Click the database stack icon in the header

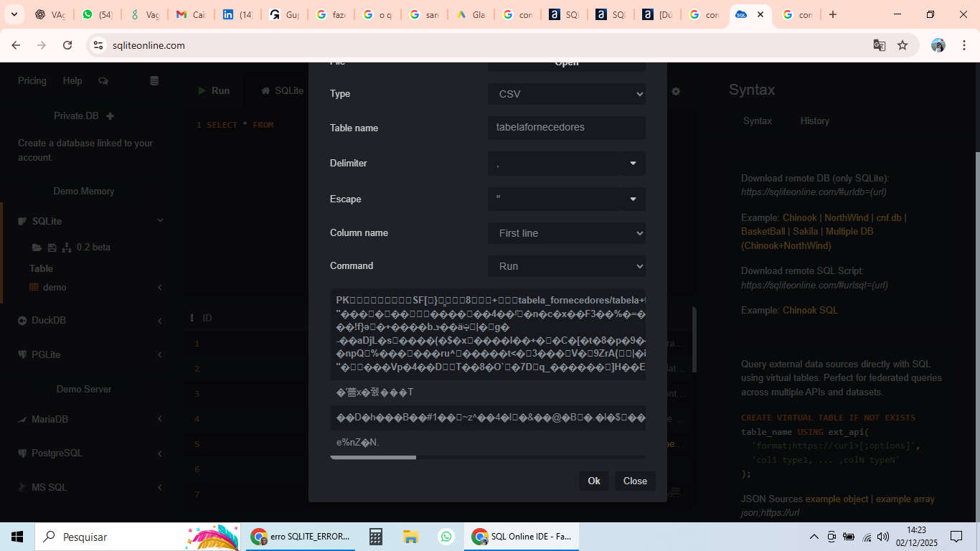tap(154, 81)
